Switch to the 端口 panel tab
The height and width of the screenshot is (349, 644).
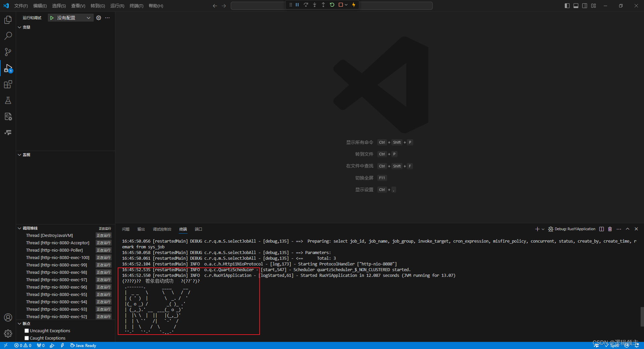click(x=198, y=229)
